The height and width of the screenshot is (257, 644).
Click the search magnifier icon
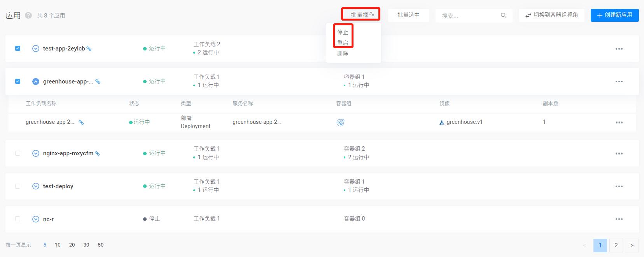pyautogui.click(x=504, y=16)
